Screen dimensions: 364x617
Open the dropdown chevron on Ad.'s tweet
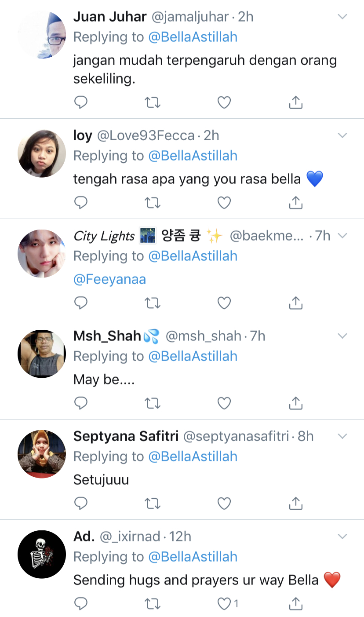pyautogui.click(x=342, y=537)
